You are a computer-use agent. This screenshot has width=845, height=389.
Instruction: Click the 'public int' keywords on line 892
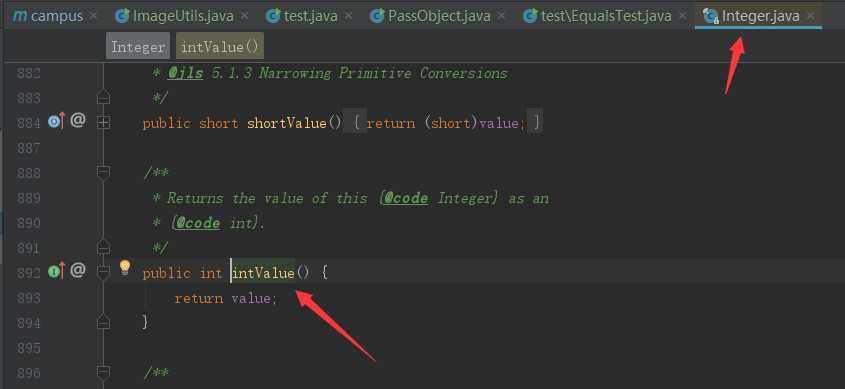click(x=183, y=273)
